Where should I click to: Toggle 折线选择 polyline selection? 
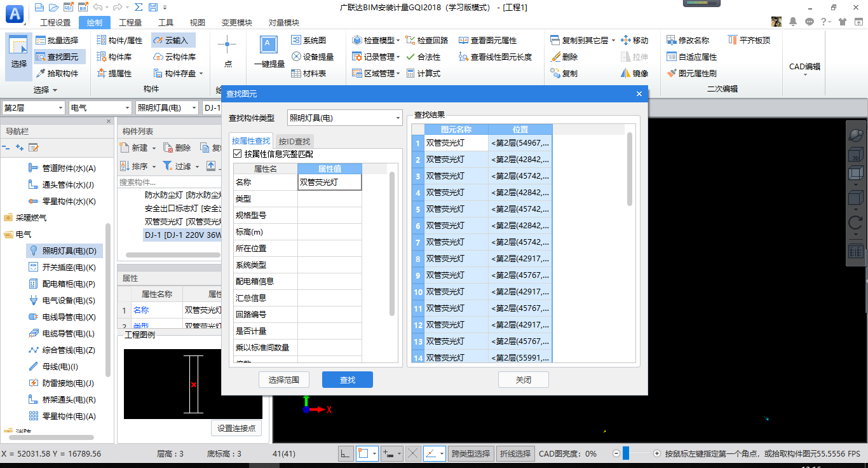(515, 453)
